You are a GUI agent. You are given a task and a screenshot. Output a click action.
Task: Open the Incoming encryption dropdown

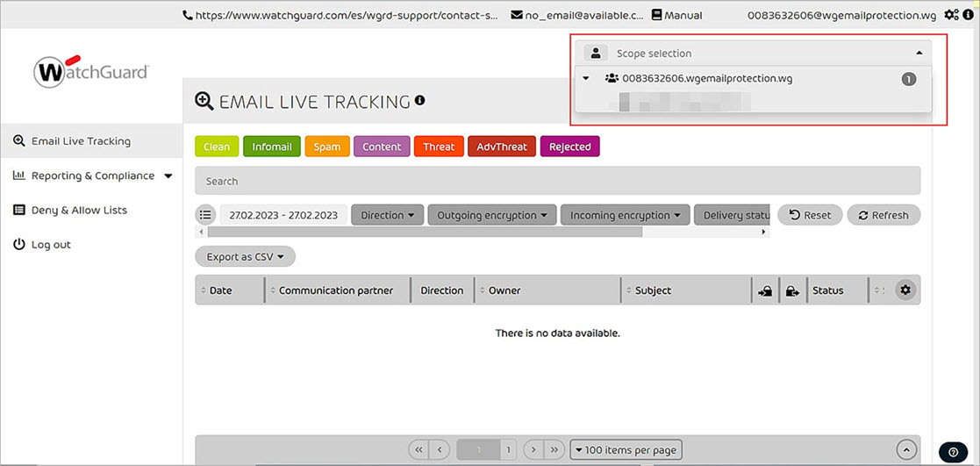click(x=625, y=215)
